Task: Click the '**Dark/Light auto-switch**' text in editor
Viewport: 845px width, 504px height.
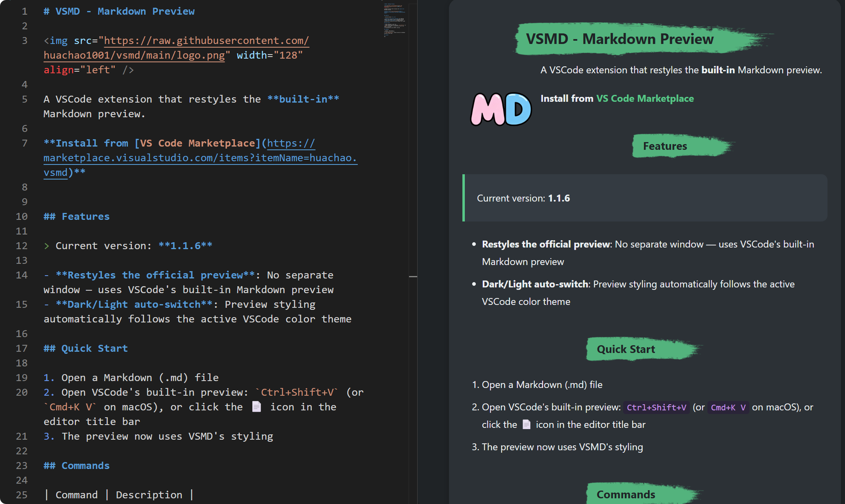Action: 134,305
